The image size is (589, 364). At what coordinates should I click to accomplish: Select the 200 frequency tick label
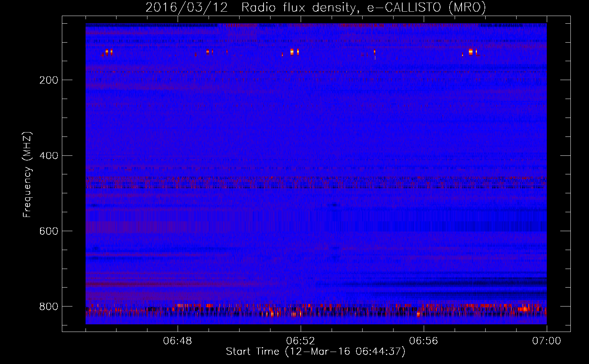point(49,80)
